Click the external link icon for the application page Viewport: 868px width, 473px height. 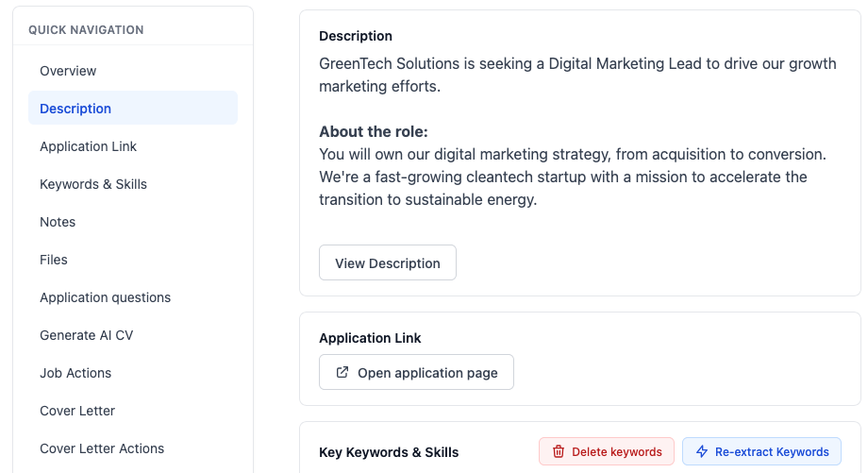[x=342, y=373]
